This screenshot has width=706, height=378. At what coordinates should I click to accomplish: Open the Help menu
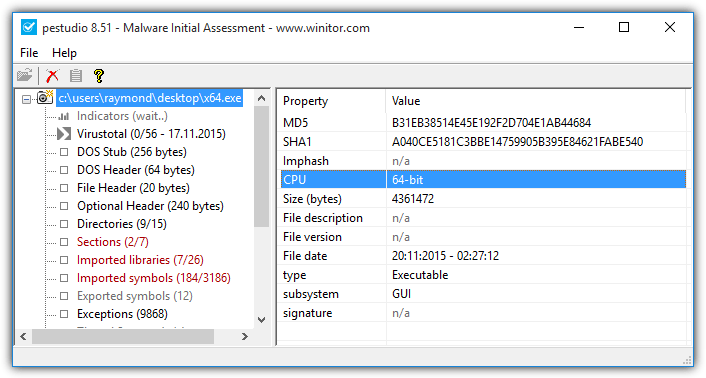coord(64,53)
